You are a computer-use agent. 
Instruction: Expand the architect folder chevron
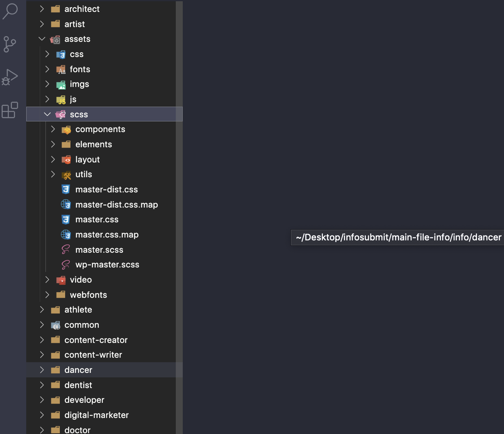(x=42, y=9)
